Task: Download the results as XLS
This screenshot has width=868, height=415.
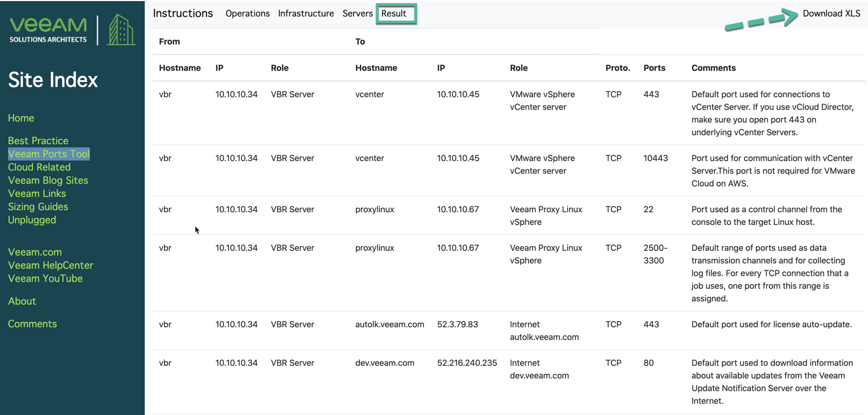Action: click(832, 13)
